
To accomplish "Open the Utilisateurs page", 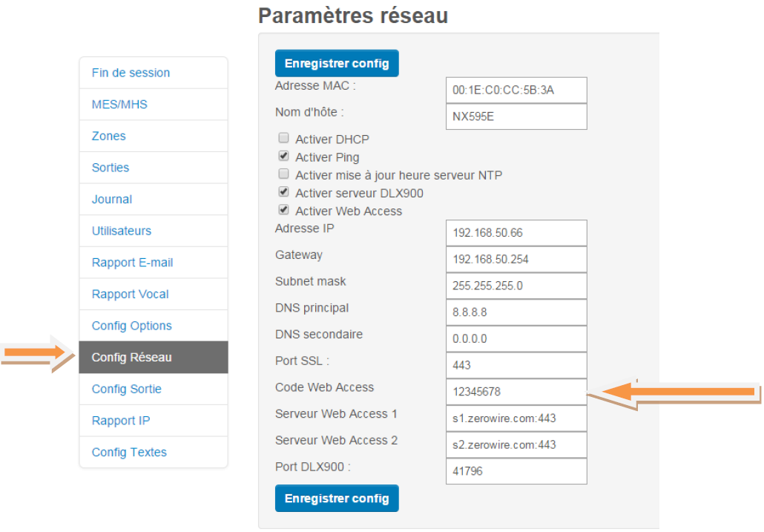I will click(122, 231).
